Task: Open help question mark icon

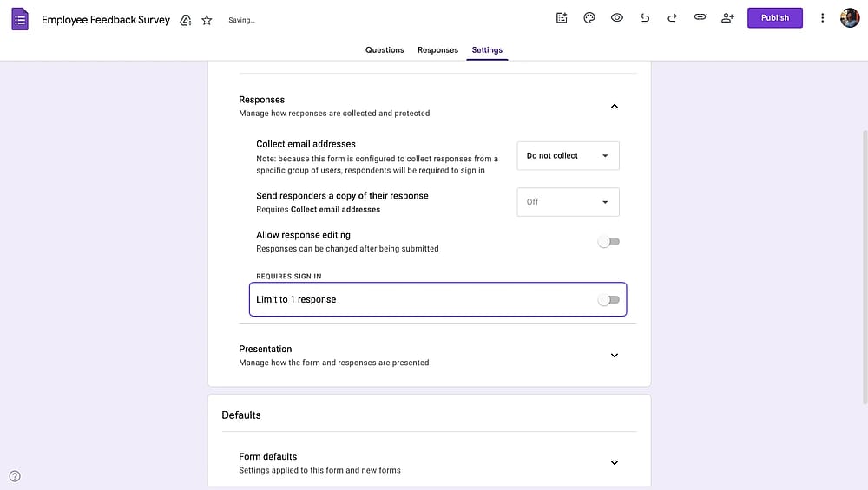Action: [x=15, y=475]
